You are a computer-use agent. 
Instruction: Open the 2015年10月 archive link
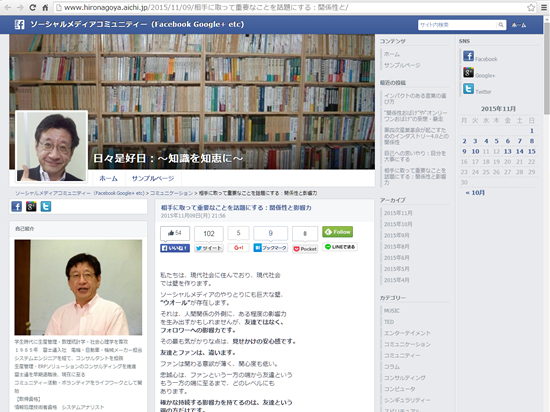(x=398, y=224)
